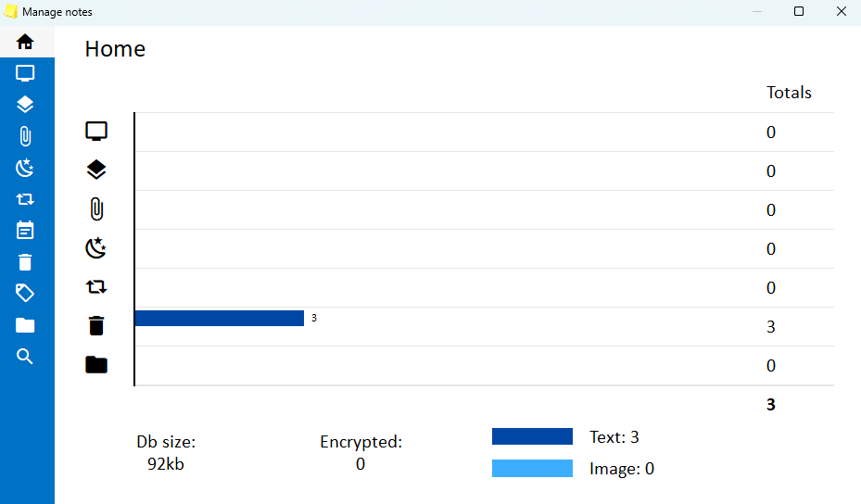
Task: Click the Totals column header
Action: (x=789, y=93)
